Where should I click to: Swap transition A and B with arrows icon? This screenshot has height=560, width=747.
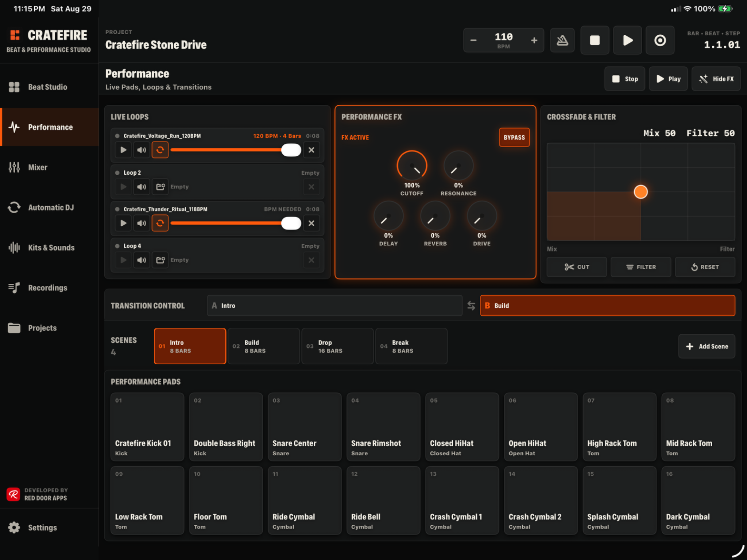coord(471,306)
